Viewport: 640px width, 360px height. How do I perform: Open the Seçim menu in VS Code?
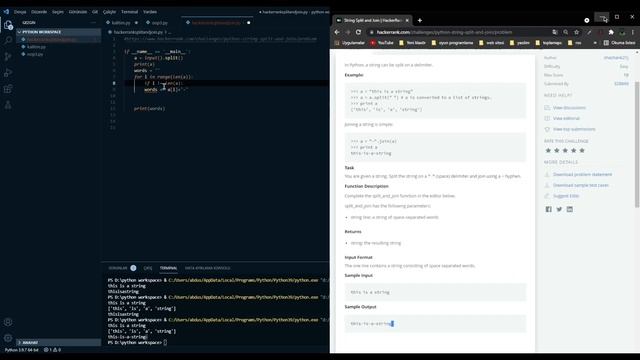point(58,12)
